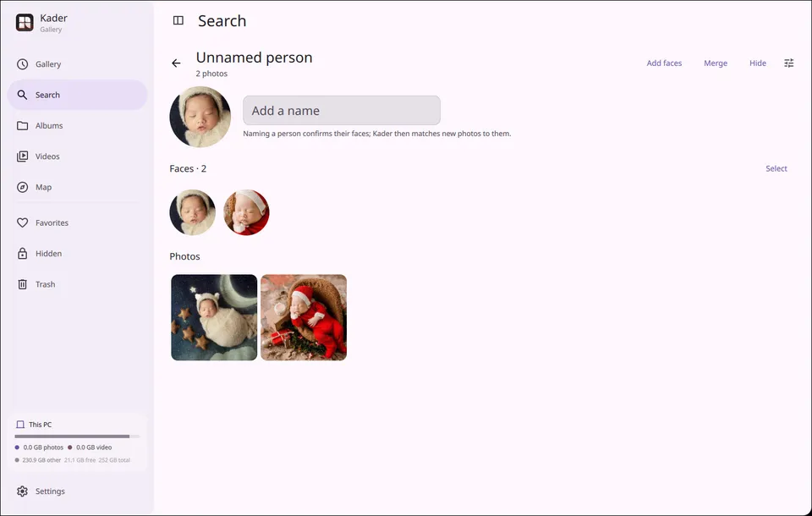Open the filter sliders options icon
Screen dimensions: 812x516
tap(788, 63)
